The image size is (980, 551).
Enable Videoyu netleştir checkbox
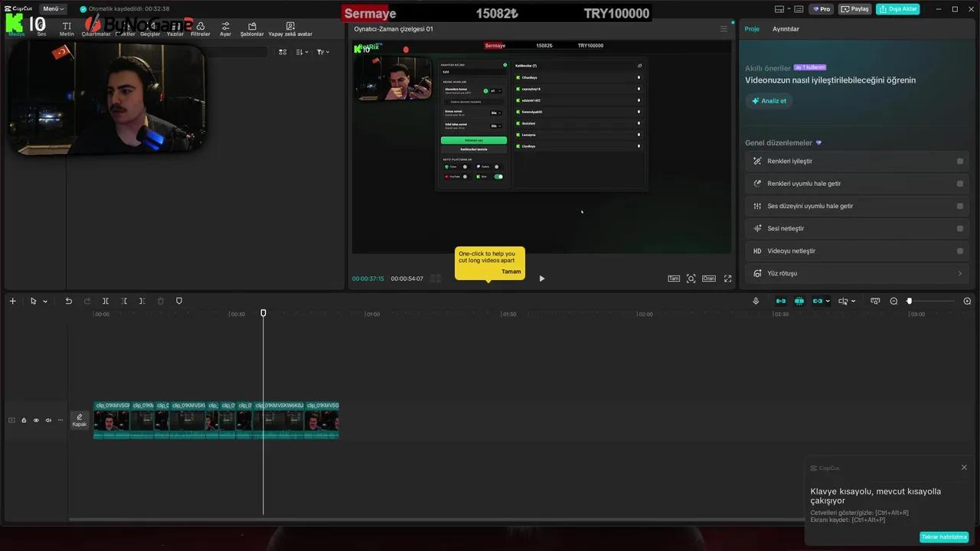tap(960, 251)
